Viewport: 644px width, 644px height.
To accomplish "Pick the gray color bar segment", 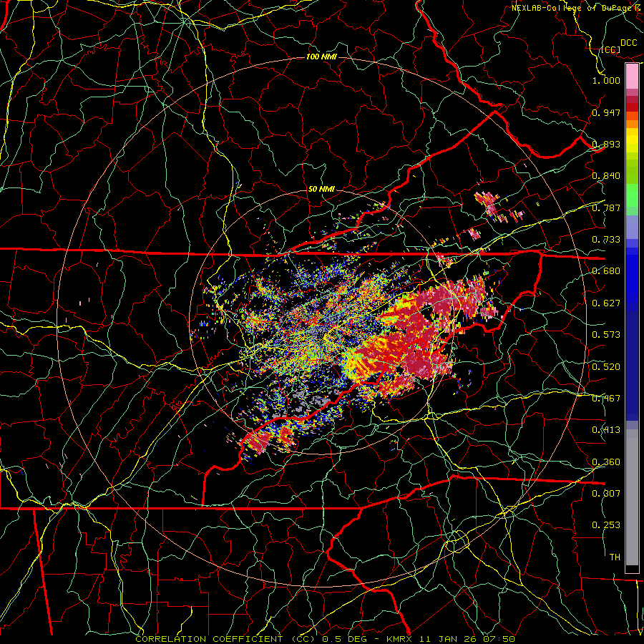I will point(632,497).
